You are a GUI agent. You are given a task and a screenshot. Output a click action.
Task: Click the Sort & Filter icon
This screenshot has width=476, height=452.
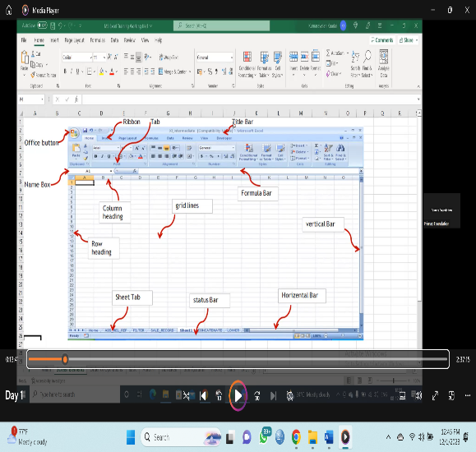point(355,57)
